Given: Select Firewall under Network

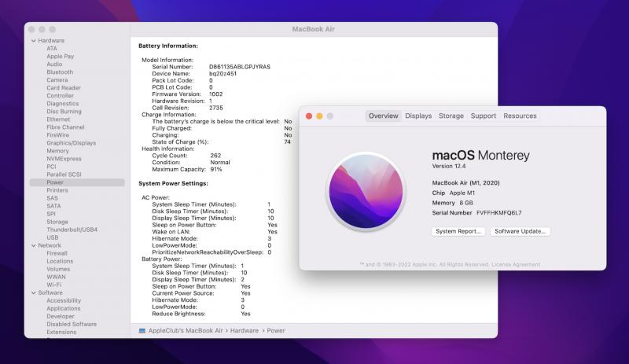Looking at the screenshot, I should pyautogui.click(x=57, y=253).
